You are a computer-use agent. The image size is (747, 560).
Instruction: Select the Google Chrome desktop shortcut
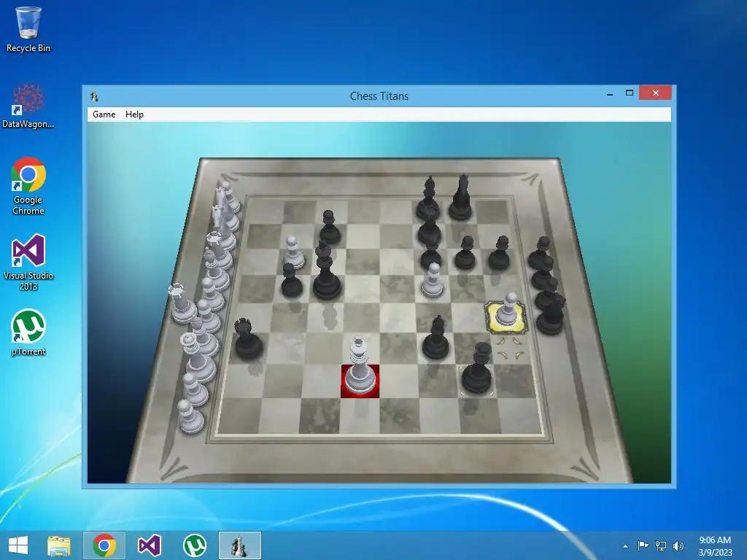[28, 186]
